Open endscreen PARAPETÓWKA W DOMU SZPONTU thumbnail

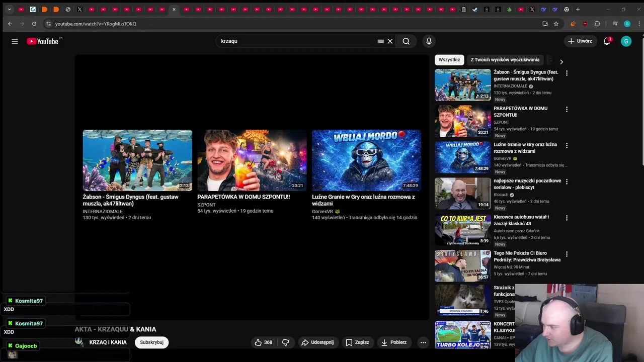click(252, 160)
